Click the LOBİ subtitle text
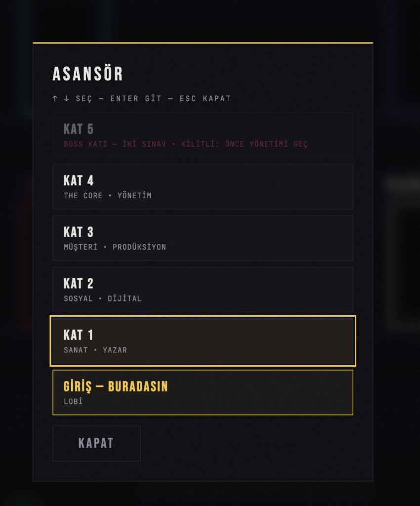420x506 pixels. (x=73, y=401)
